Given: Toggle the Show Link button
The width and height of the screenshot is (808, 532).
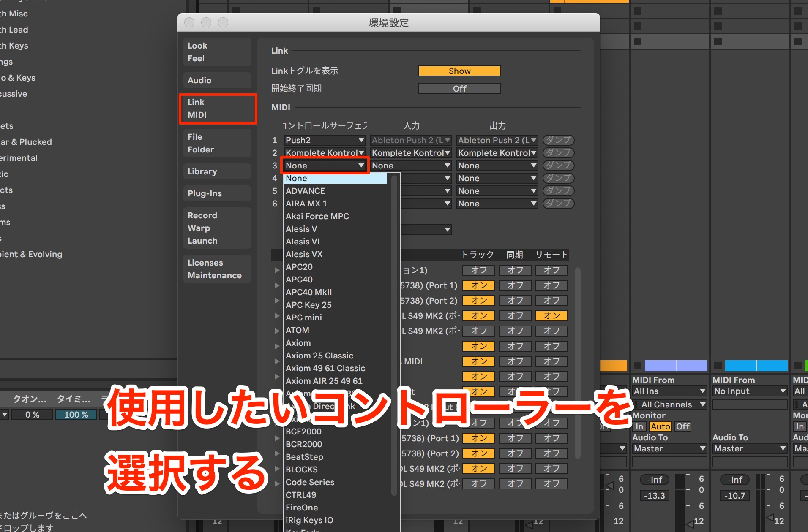Looking at the screenshot, I should pyautogui.click(x=459, y=71).
